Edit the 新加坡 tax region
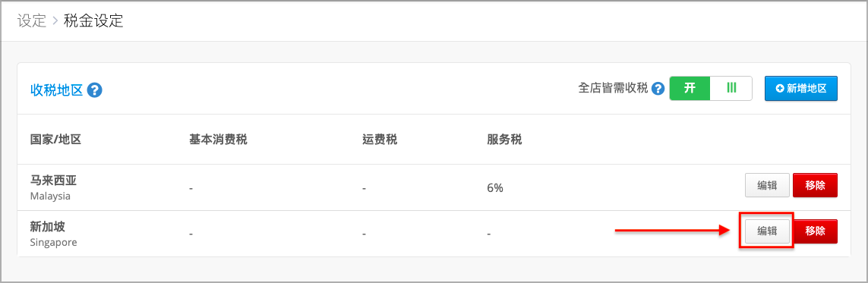Viewport: 868px width, 283px height. [767, 231]
